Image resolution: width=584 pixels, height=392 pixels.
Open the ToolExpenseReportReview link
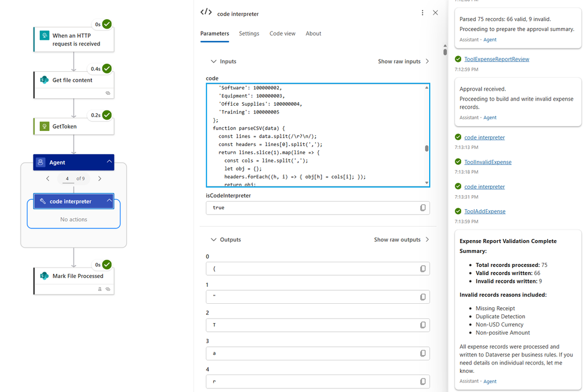[496, 59]
